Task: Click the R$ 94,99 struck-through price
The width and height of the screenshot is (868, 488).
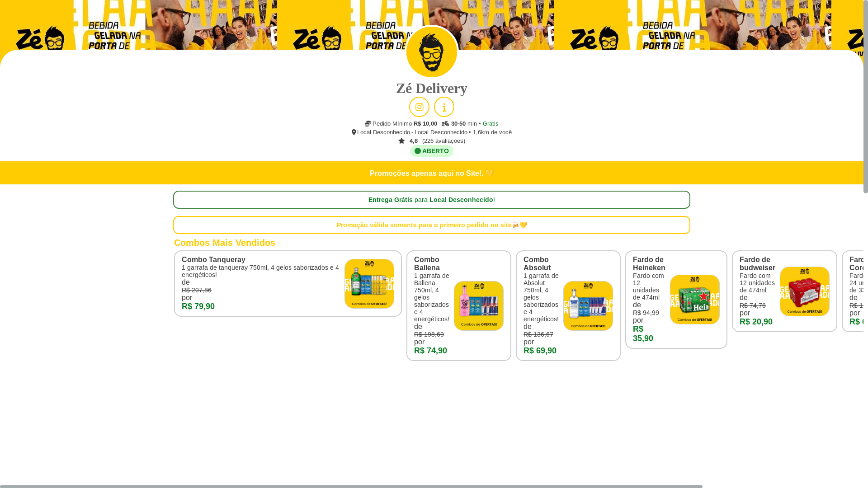Action: click(646, 313)
